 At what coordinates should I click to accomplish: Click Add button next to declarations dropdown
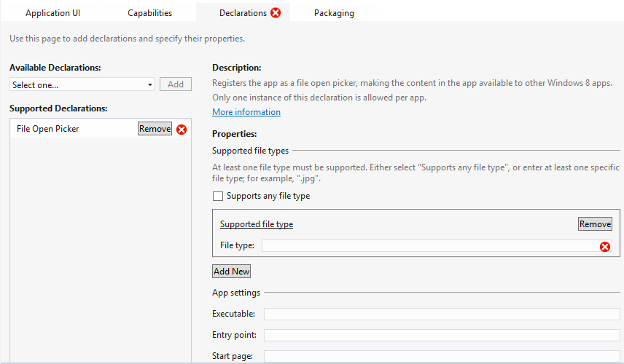(x=176, y=84)
